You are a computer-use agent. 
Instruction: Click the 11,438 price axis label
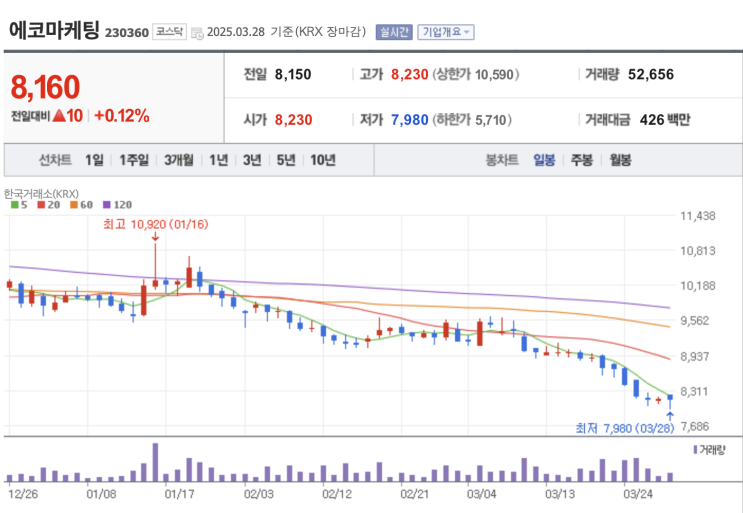pos(698,216)
